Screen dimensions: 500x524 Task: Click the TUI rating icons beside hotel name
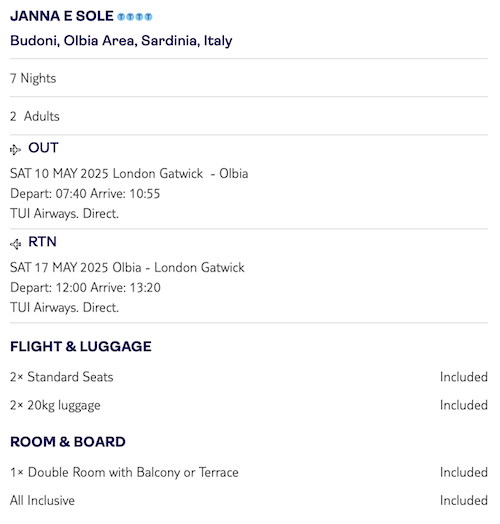[x=135, y=17]
